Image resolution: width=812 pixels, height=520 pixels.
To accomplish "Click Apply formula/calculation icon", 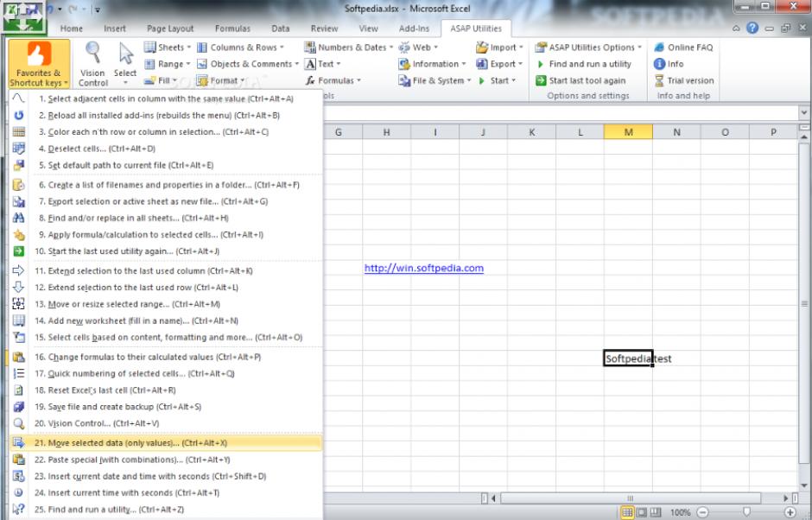I will [x=19, y=234].
